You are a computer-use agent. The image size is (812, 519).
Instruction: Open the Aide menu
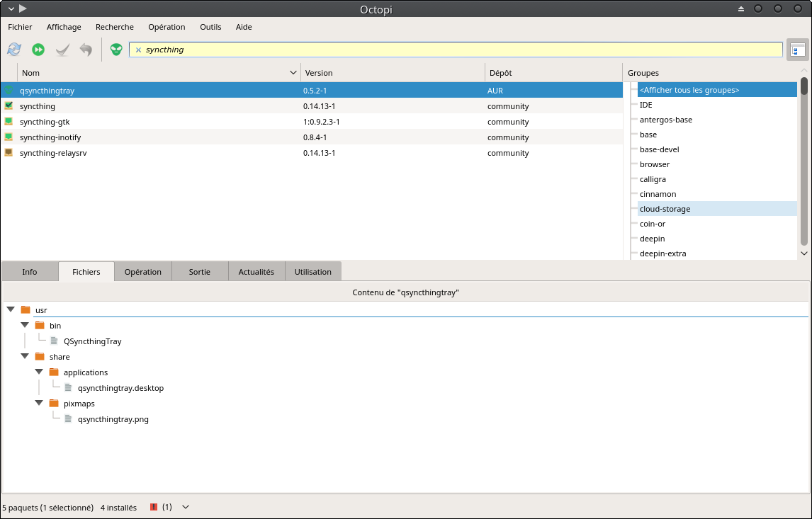[x=244, y=27]
